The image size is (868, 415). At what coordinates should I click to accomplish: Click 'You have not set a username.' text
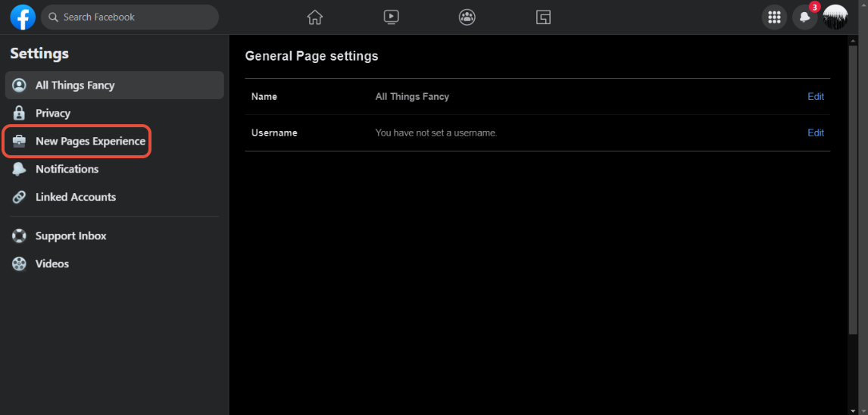pyautogui.click(x=436, y=133)
